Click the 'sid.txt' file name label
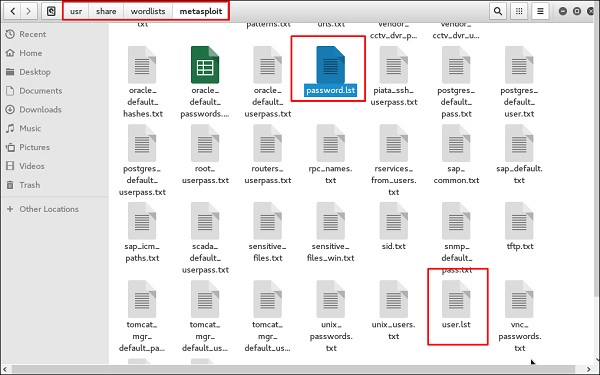Screen dimensions: 600x375 pos(393,246)
